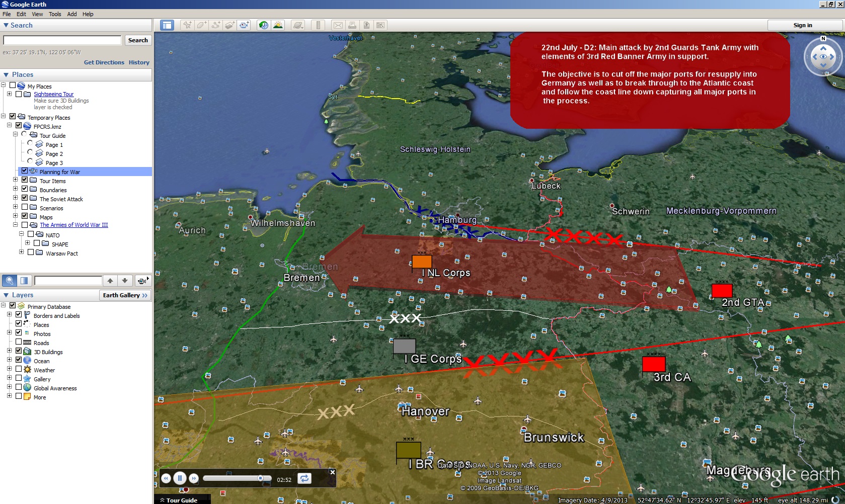Expand the Maps folder
The height and width of the screenshot is (504, 845).
(16, 216)
